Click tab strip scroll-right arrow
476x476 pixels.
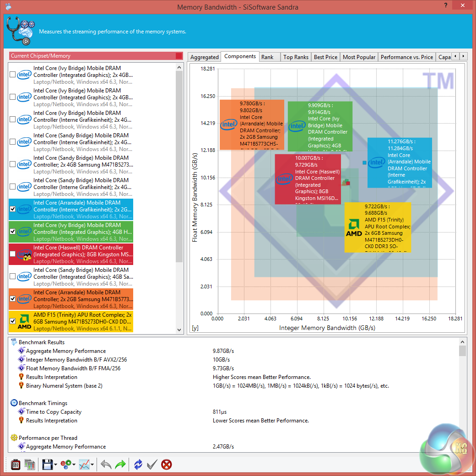[x=463, y=56]
